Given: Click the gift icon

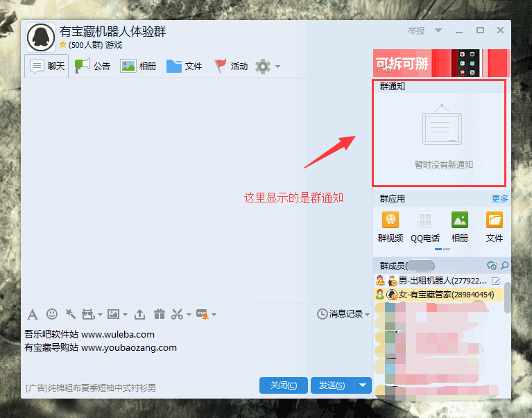Looking at the screenshot, I should coord(159,314).
